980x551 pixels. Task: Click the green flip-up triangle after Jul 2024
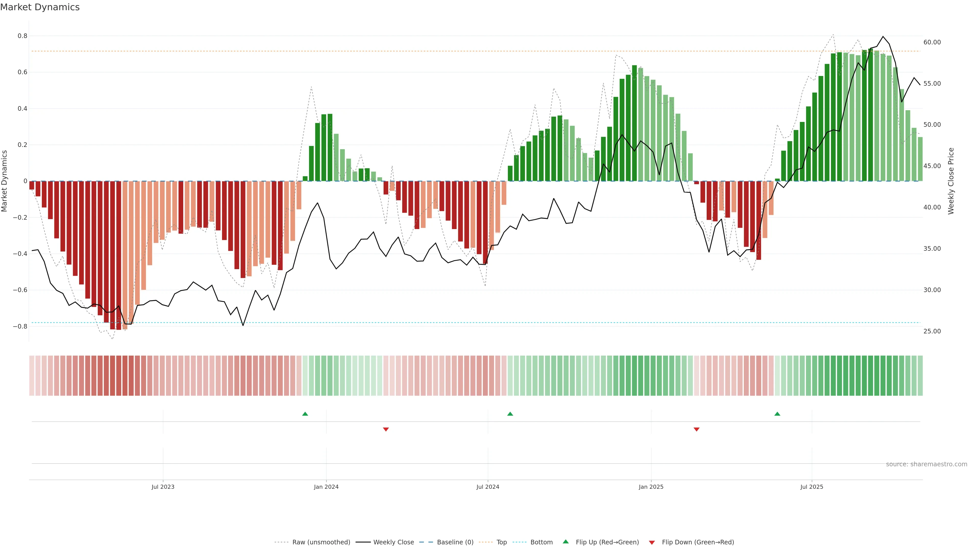point(510,414)
